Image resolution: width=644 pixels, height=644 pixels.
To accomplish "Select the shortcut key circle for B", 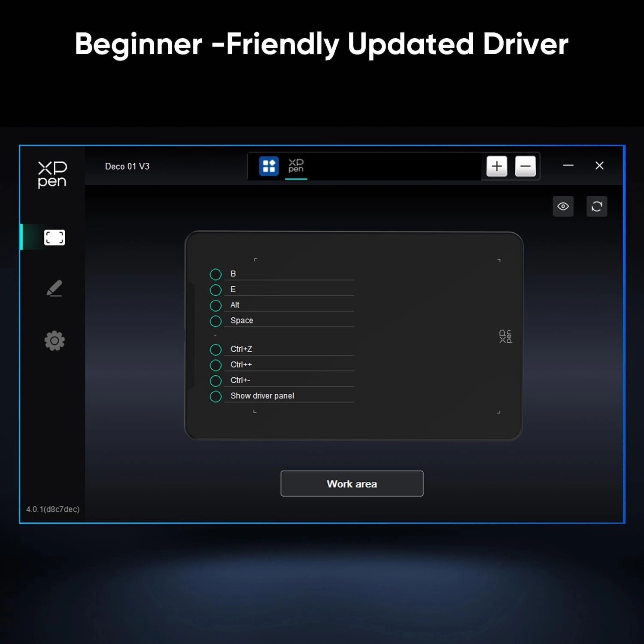I will coord(216,274).
